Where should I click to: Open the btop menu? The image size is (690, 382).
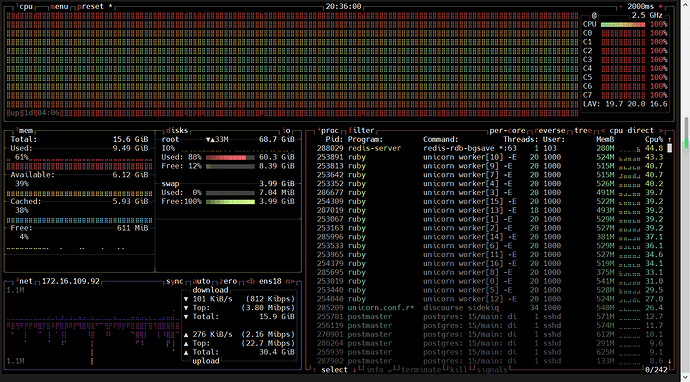tap(59, 7)
